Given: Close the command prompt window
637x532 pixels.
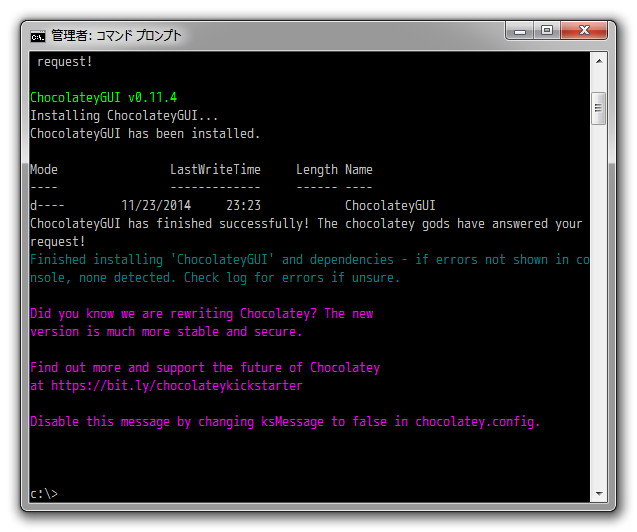Looking at the screenshot, I should click(x=583, y=32).
